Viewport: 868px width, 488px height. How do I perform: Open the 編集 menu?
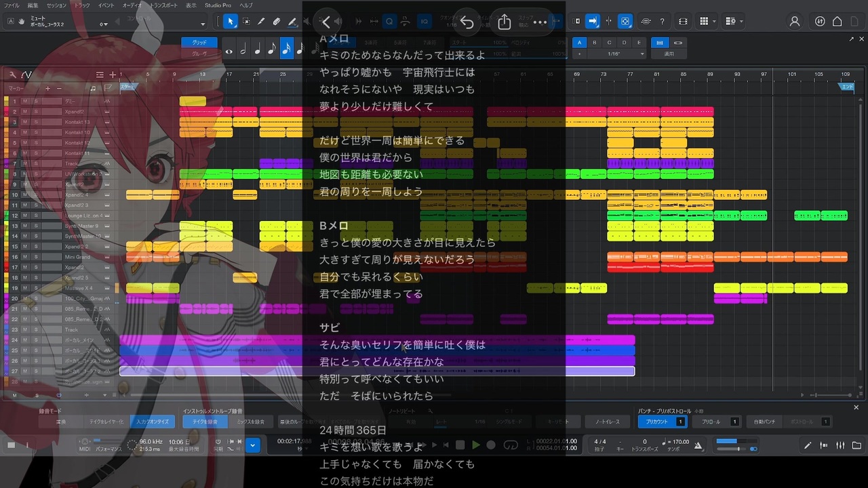[33, 5]
